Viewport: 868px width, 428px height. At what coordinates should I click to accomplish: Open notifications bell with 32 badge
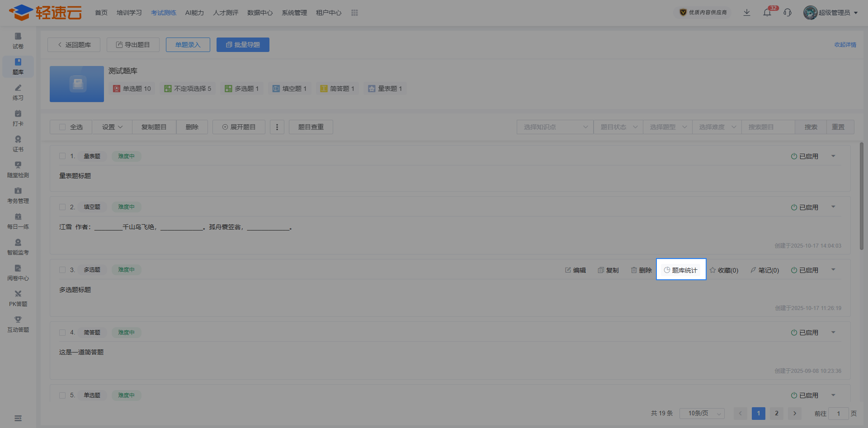(x=767, y=13)
